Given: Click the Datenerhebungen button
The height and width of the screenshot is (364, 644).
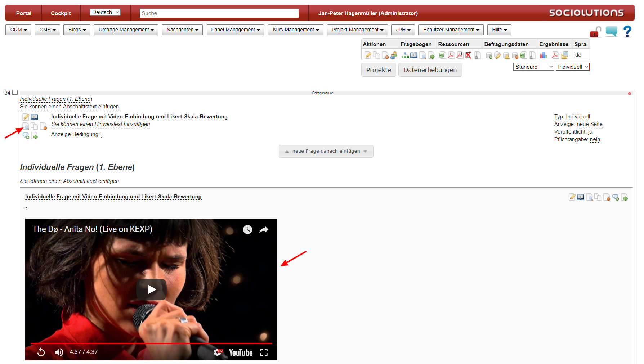Looking at the screenshot, I should (430, 70).
